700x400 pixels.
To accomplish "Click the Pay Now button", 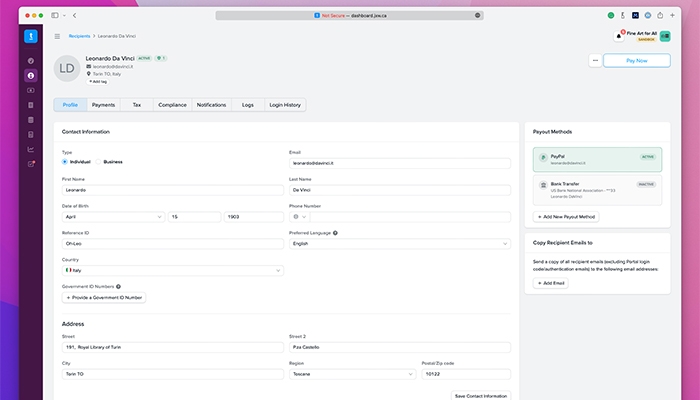I will pyautogui.click(x=637, y=60).
